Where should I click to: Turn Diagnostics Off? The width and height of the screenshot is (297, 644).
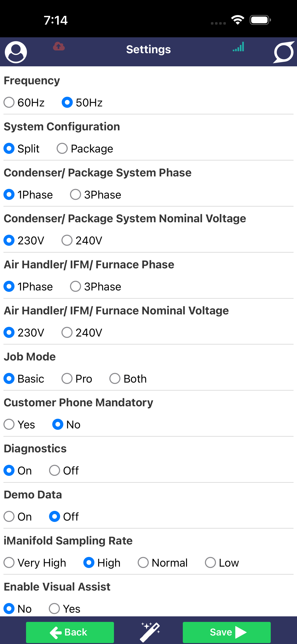(x=64, y=471)
